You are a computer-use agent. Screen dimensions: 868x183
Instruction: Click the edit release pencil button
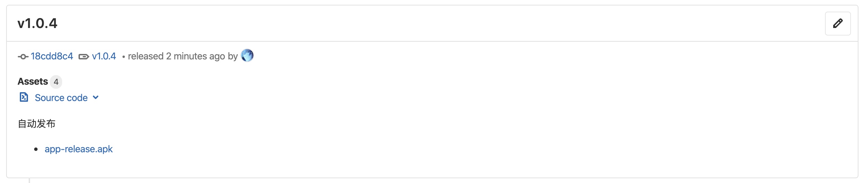tap(837, 24)
